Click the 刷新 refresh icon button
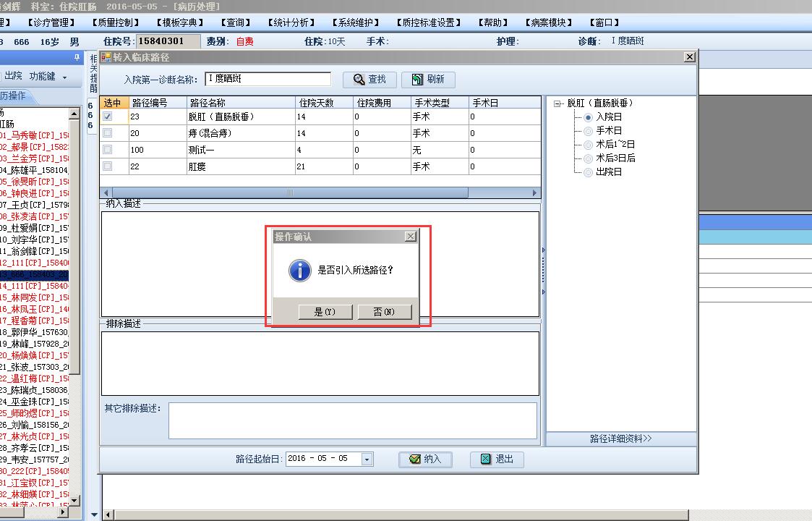 428,80
